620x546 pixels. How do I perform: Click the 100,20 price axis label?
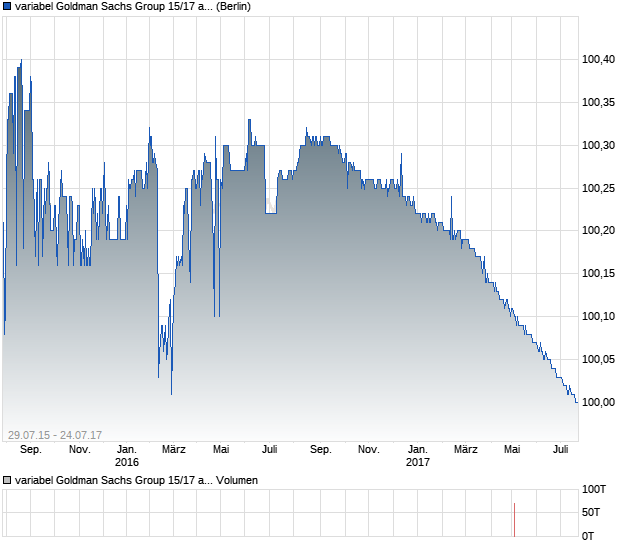coord(598,230)
